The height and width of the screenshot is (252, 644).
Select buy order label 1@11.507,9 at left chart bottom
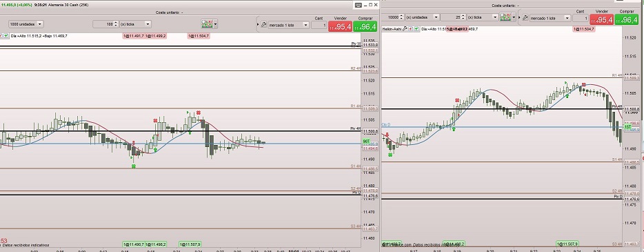click(x=190, y=244)
